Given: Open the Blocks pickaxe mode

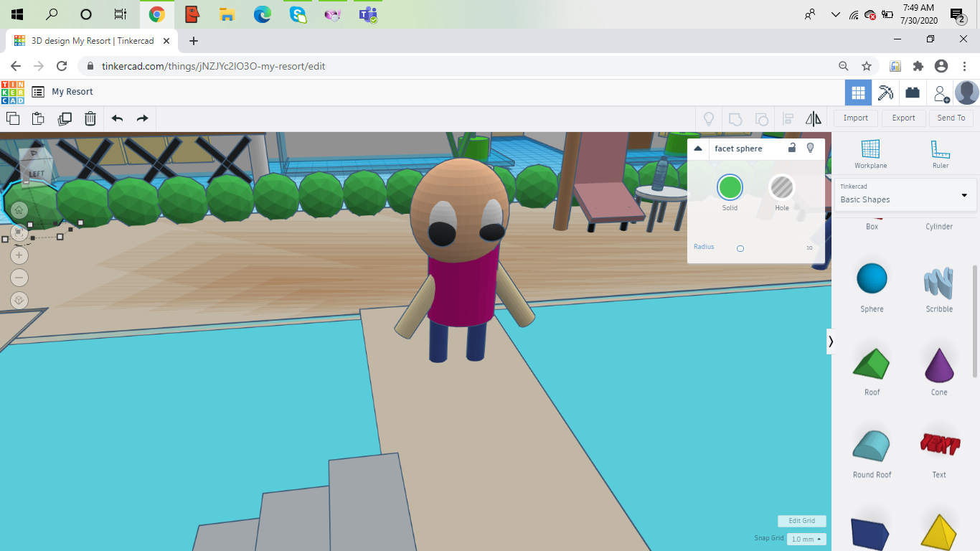Looking at the screenshot, I should tap(886, 93).
